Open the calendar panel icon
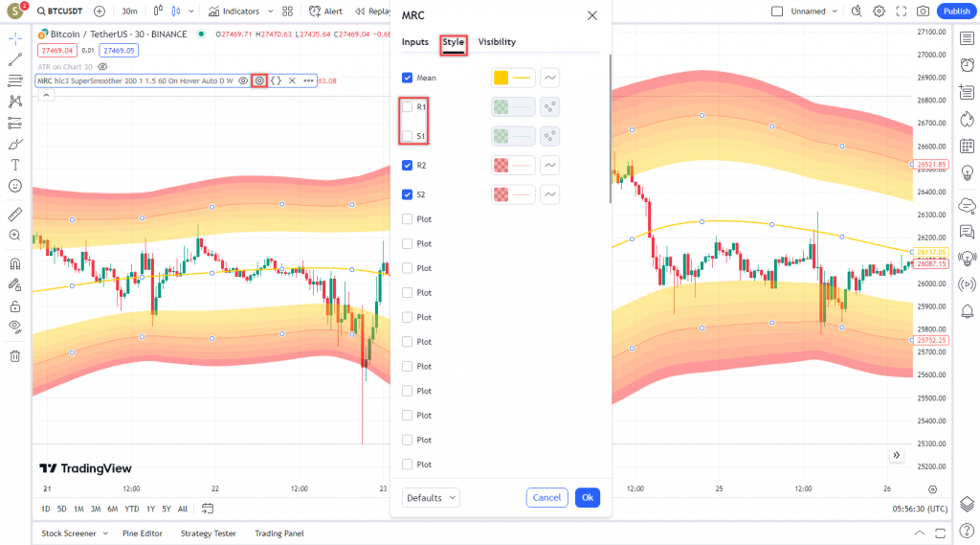The height and width of the screenshot is (545, 980). point(967,146)
